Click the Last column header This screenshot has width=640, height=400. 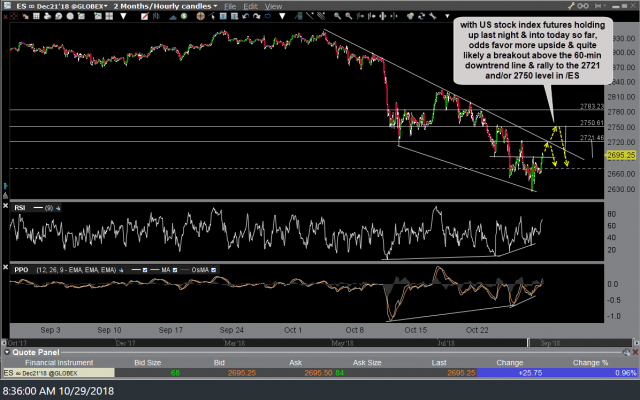point(439,362)
